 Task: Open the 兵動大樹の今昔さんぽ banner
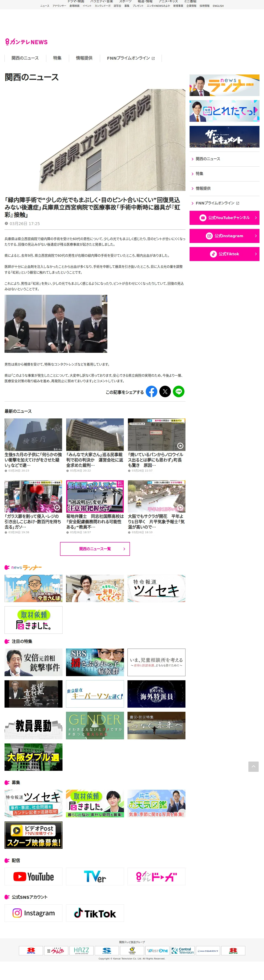[x=34, y=589]
